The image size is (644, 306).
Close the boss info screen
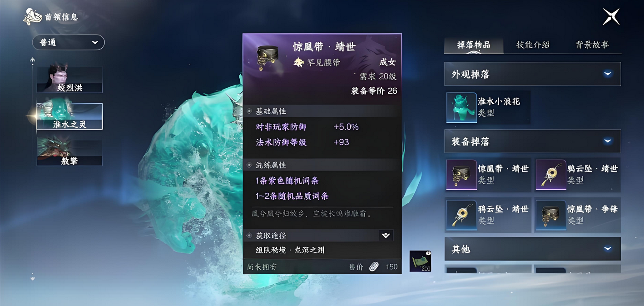point(611,17)
